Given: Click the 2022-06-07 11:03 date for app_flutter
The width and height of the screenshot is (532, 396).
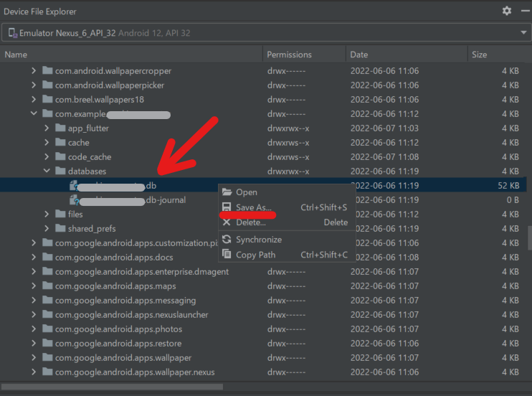Looking at the screenshot, I should point(384,128).
